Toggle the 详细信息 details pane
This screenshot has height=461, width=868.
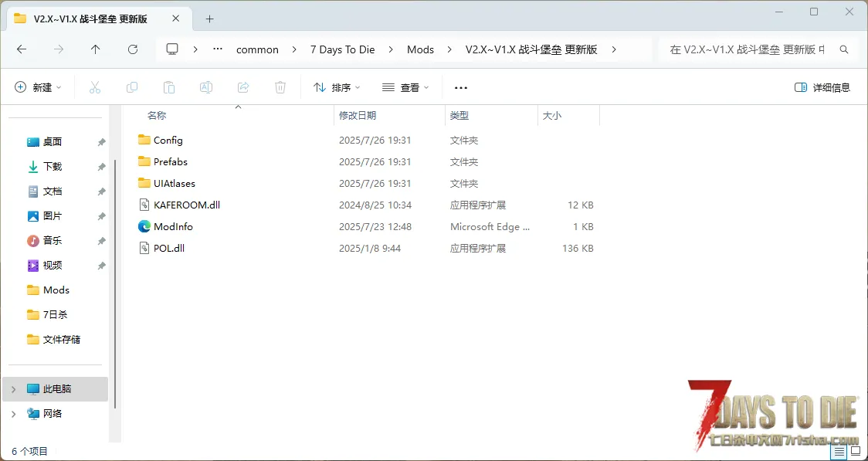822,87
